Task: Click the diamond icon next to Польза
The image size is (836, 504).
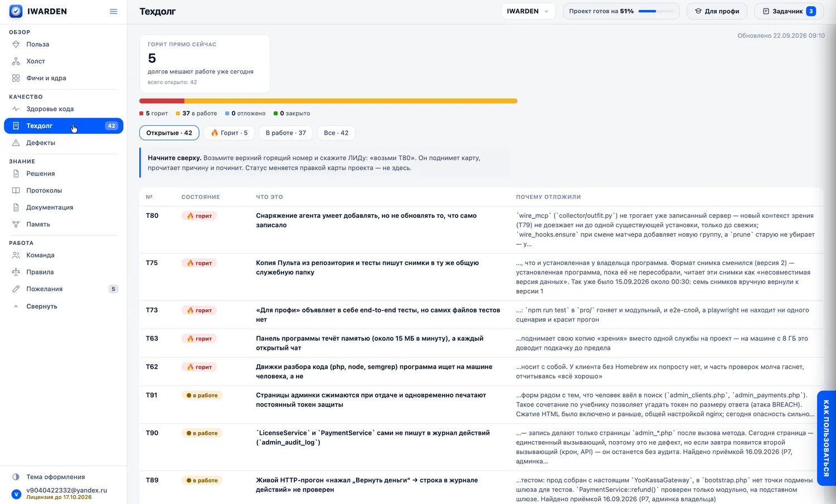Action: pos(16,44)
